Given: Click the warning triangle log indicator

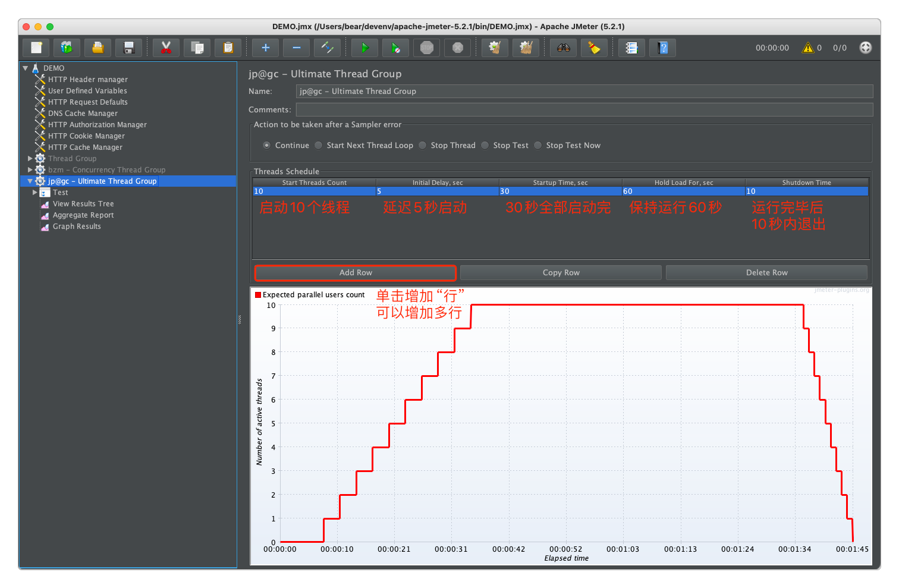Looking at the screenshot, I should point(808,48).
